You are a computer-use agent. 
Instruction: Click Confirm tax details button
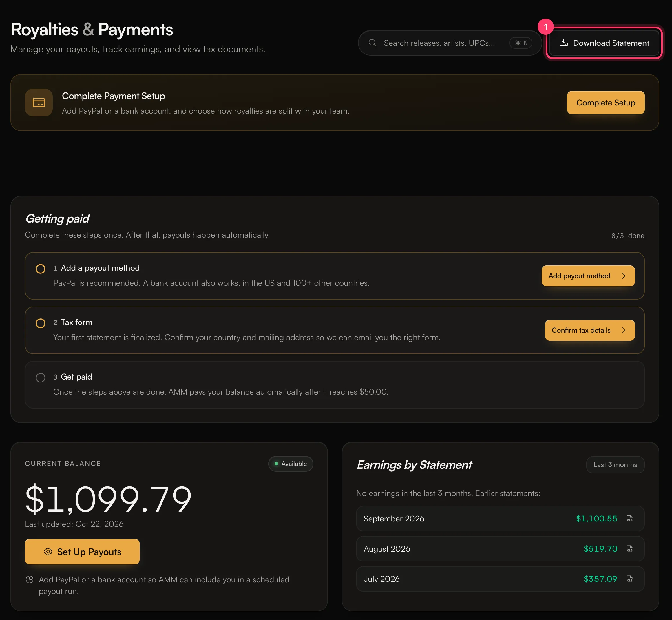[589, 330]
